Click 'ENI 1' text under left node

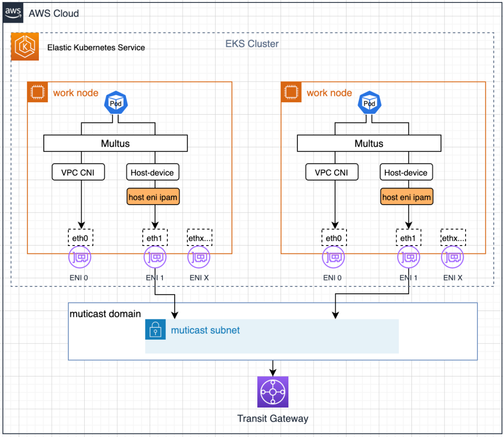point(155,278)
